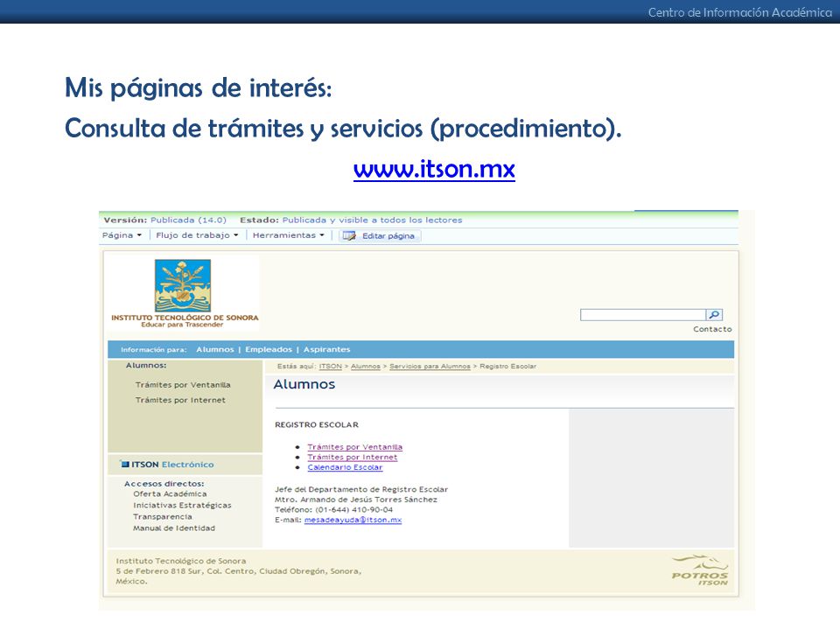Click the Publicada (14.0) version text
Screen dimensions: 840x630
coord(188,220)
